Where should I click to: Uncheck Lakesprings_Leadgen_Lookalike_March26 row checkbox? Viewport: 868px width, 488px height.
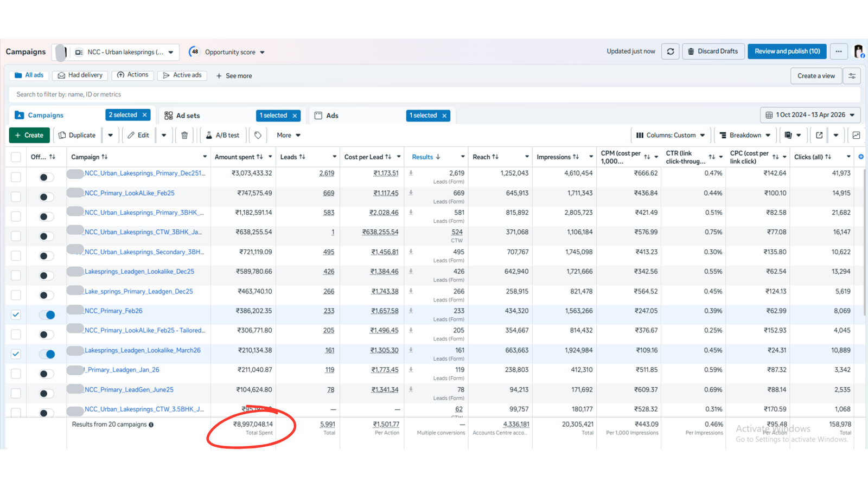pyautogui.click(x=16, y=354)
